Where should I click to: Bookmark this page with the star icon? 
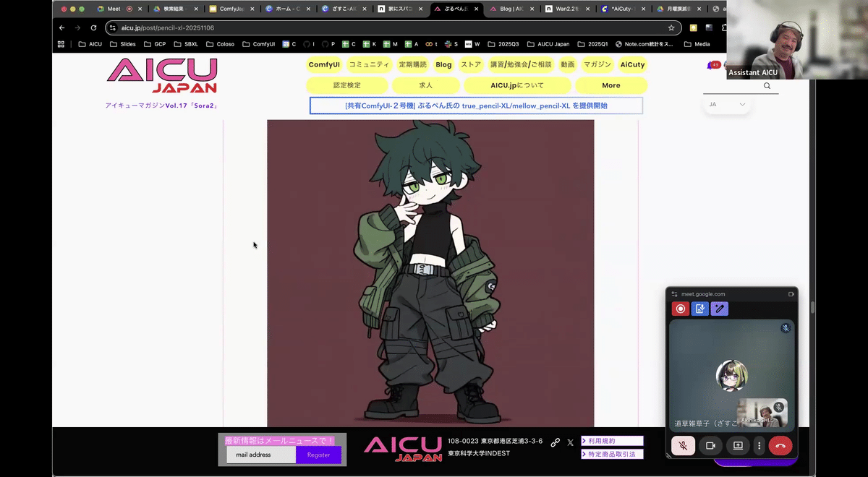click(671, 27)
